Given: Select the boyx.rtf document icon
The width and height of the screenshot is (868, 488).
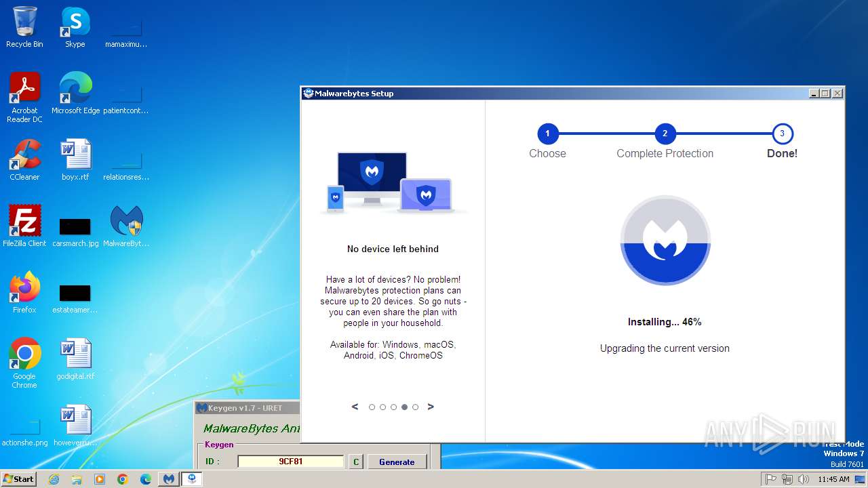Looking at the screenshot, I should [x=75, y=160].
